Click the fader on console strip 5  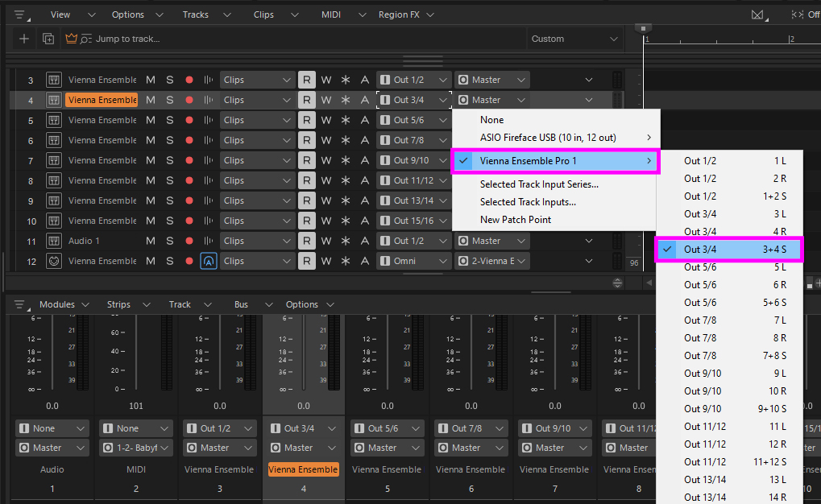pos(388,353)
